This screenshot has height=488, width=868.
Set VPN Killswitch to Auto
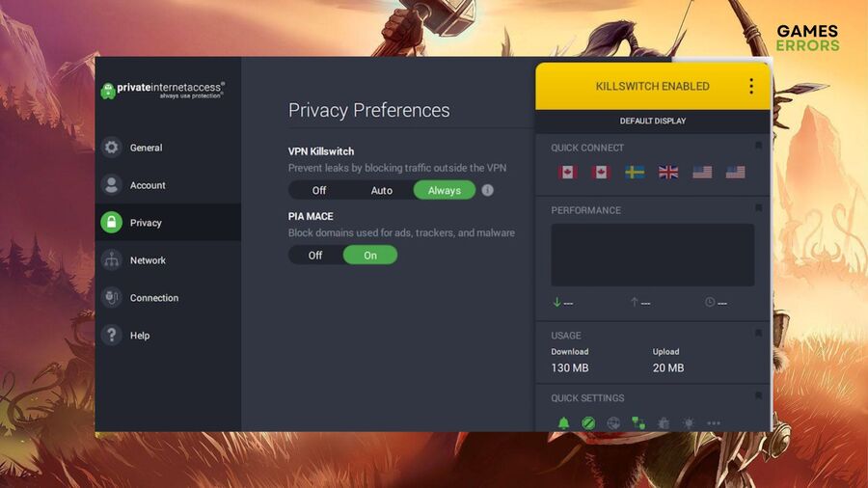(381, 190)
